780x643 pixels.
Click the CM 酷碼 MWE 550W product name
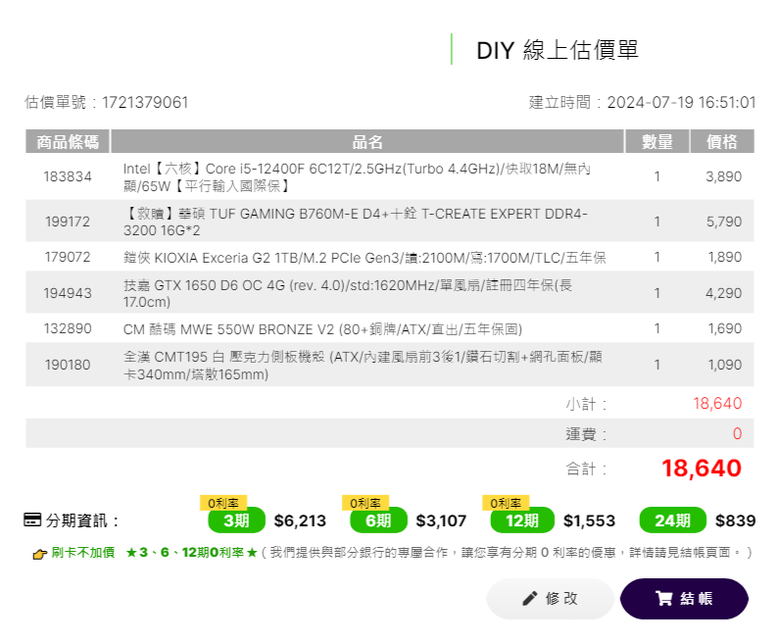pyautogui.click(x=322, y=329)
